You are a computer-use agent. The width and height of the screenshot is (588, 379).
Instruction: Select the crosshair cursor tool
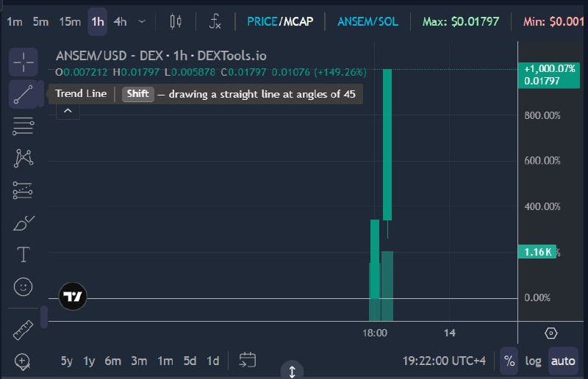[24, 62]
